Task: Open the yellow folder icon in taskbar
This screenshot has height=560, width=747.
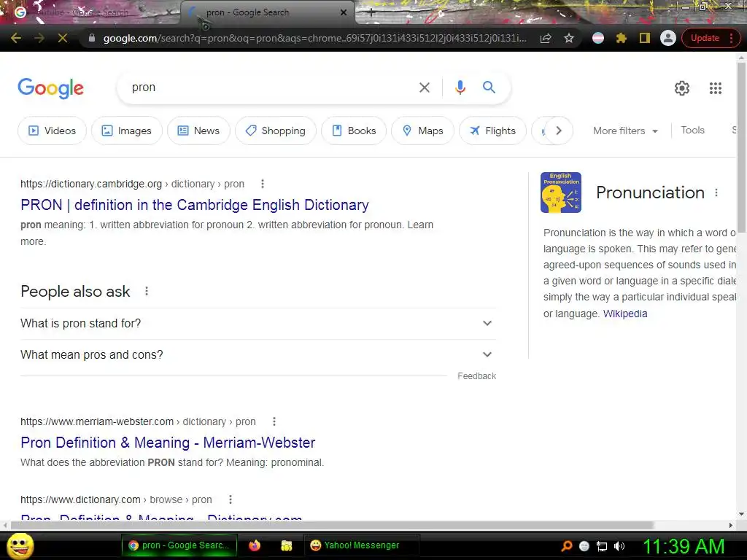Action: (286, 545)
